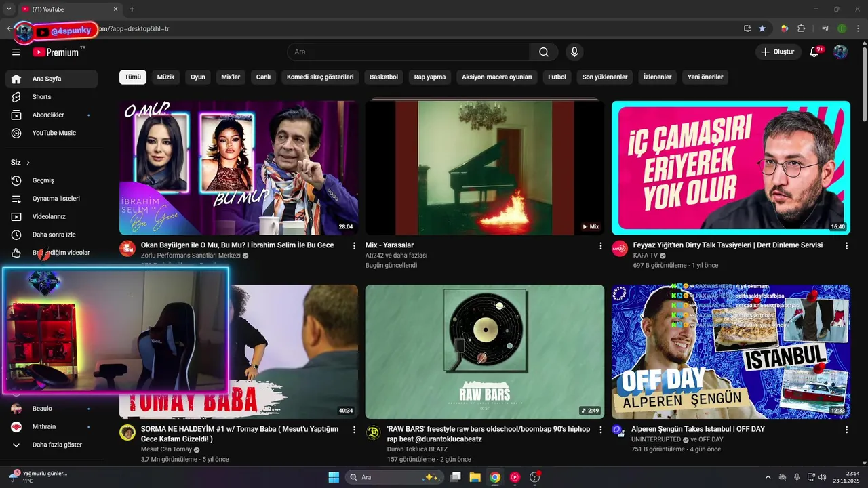Select Son yüklenenler chip
This screenshot has width=868, height=488.
tap(605, 77)
